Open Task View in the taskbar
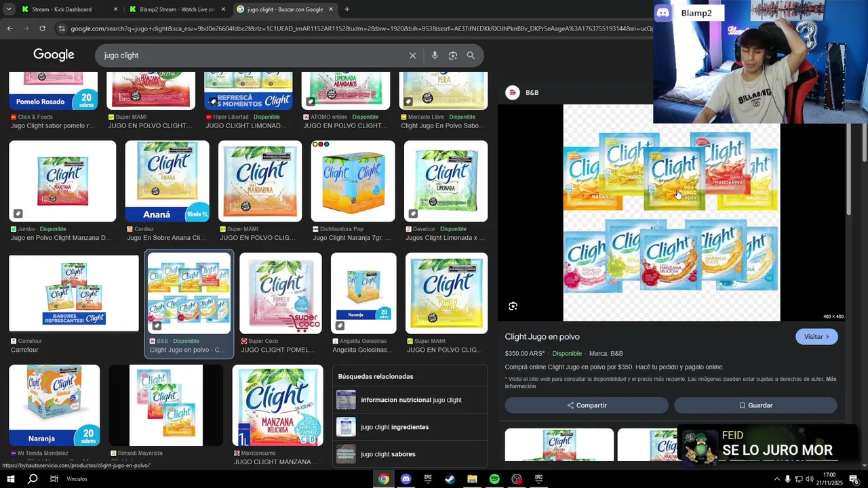This screenshot has width=868, height=488. click(x=54, y=479)
